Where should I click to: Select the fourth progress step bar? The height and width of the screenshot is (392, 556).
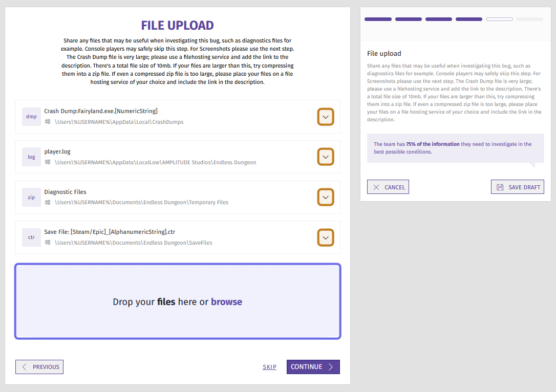tap(469, 19)
